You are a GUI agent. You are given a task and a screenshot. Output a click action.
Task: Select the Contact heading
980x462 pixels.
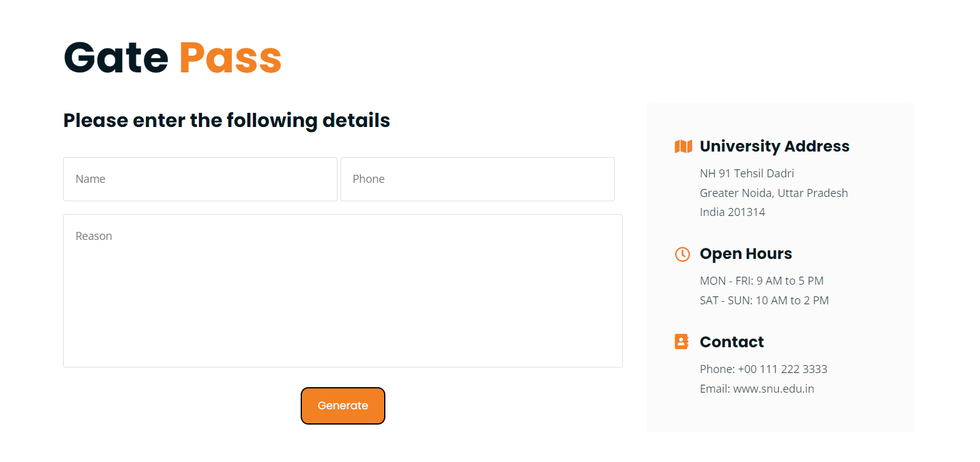(731, 342)
